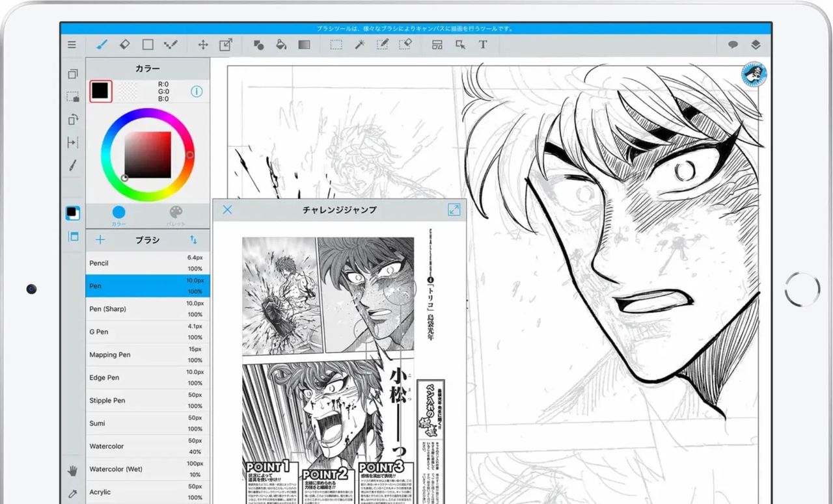Select the Fill shape tool
The width and height of the screenshot is (833, 504).
tap(258, 45)
